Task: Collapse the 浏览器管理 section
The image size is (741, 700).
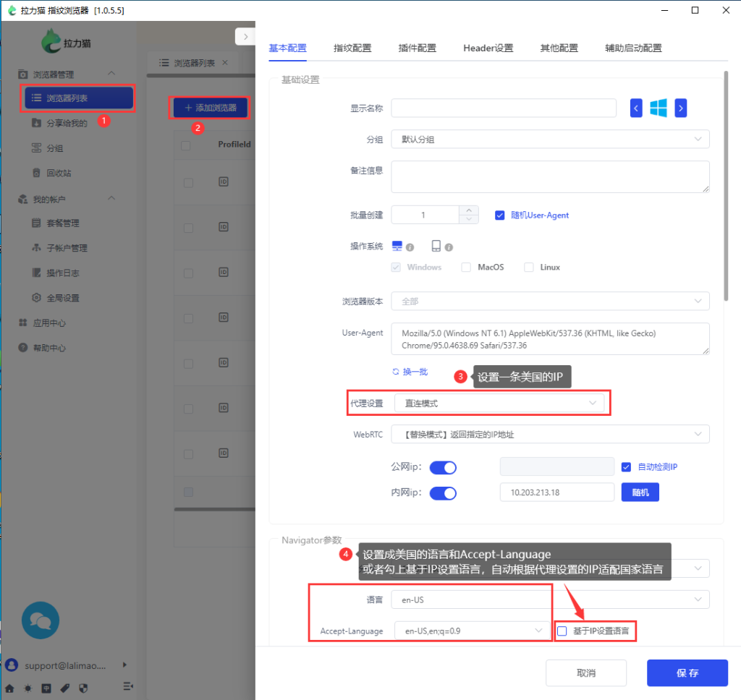Action: pos(111,73)
